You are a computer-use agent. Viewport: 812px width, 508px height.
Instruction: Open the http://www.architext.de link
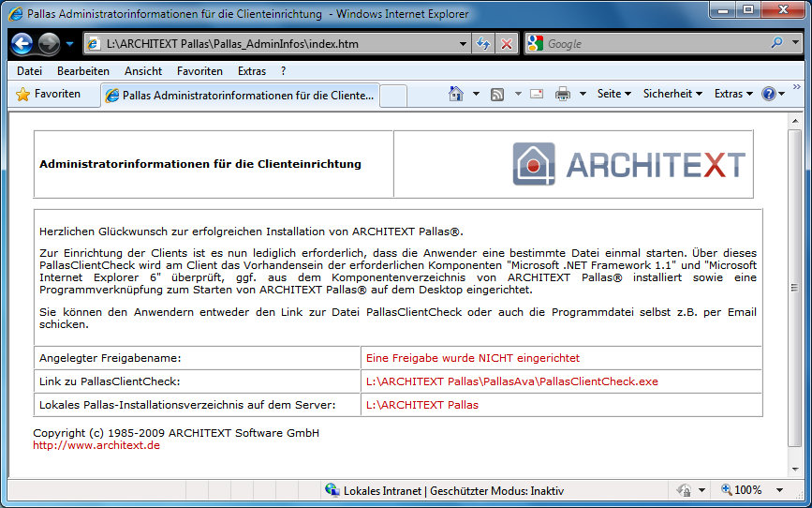(x=96, y=445)
